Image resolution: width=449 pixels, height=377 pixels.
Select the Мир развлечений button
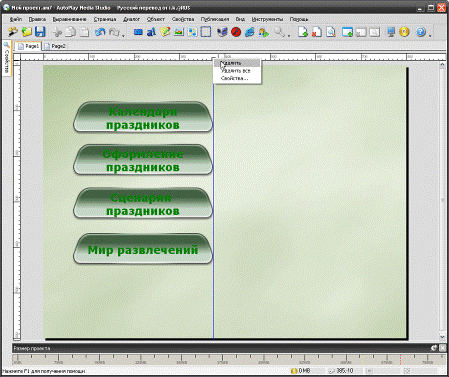[x=143, y=249]
